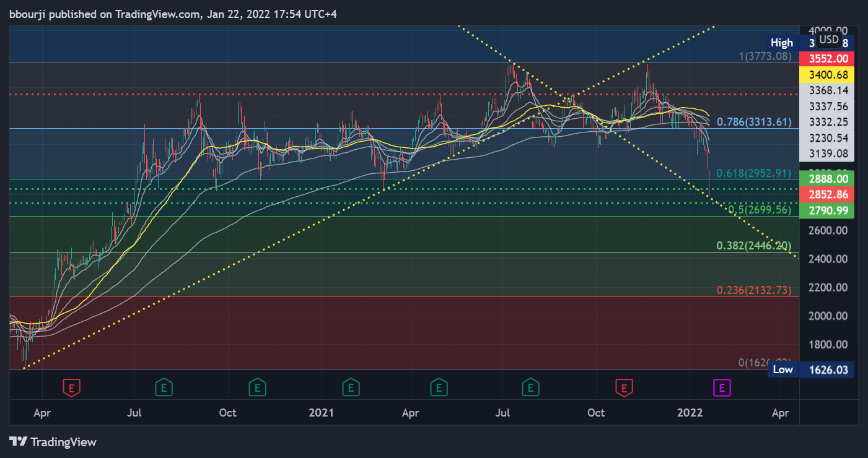The width and height of the screenshot is (868, 458).
Task: Open the red E earnings marker at chart start
Action: coord(72,388)
